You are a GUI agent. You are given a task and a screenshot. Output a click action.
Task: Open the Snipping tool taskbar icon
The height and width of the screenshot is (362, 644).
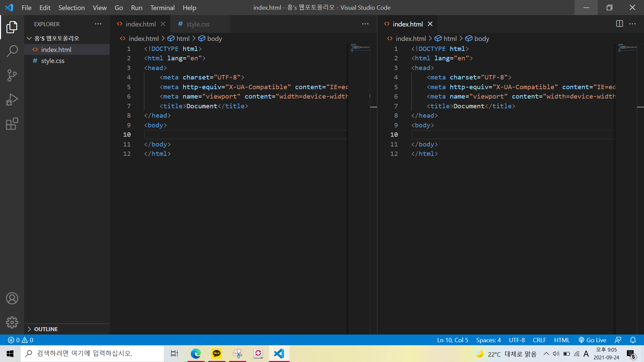click(237, 354)
